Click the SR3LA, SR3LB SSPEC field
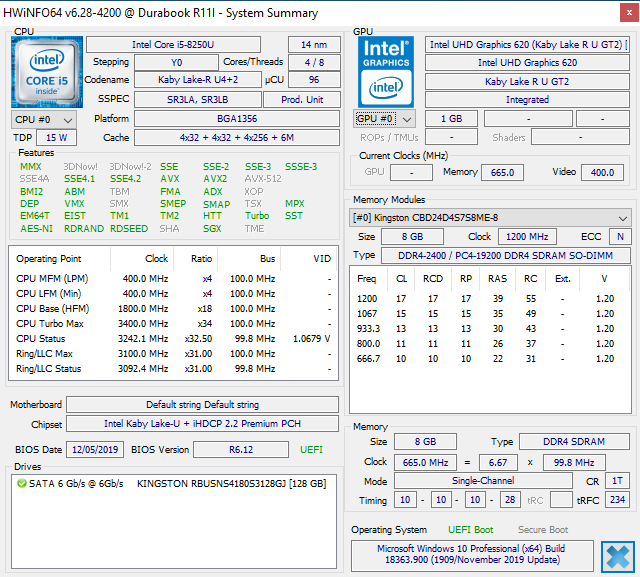The image size is (640, 577). pos(203,99)
